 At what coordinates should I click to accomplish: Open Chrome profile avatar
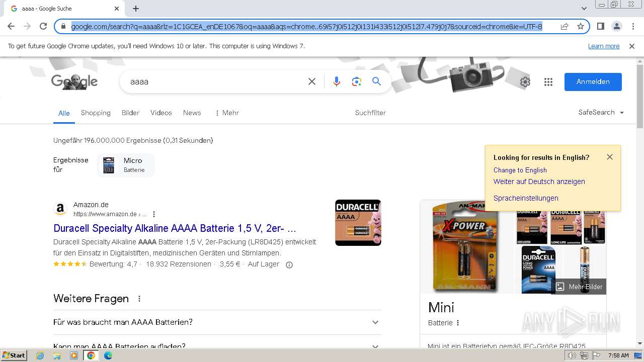(616, 26)
